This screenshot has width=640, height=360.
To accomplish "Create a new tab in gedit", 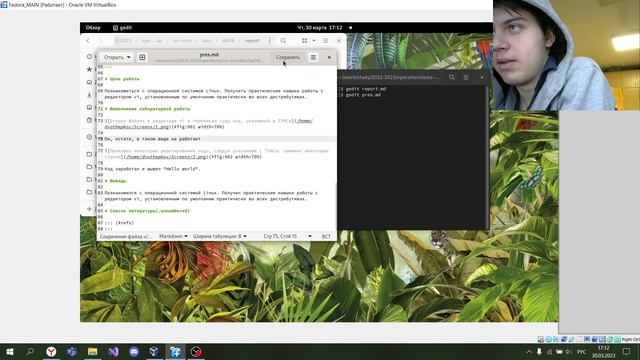I will (142, 58).
